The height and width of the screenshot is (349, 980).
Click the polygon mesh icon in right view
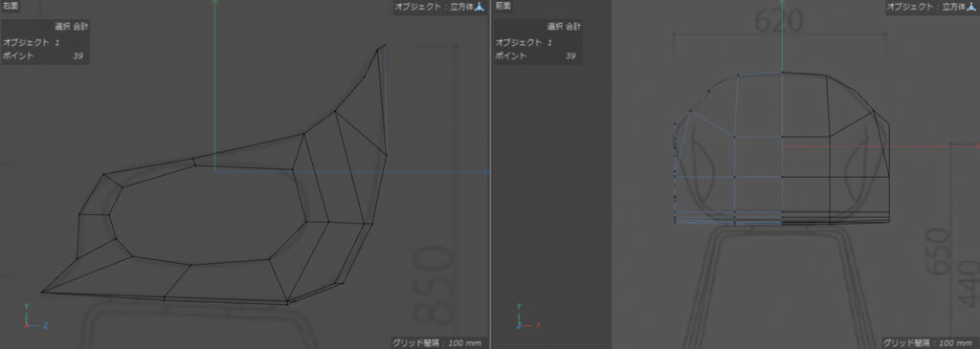pyautogui.click(x=480, y=7)
